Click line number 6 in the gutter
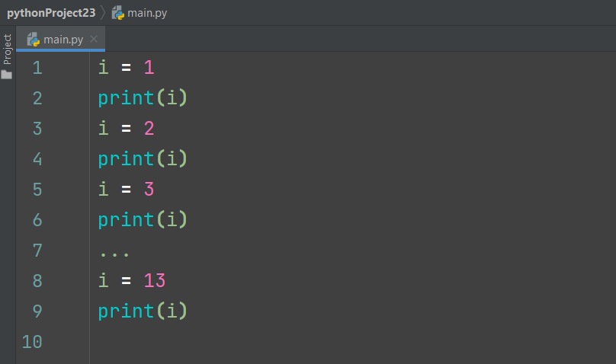Viewport: 616px width, 364px height. [37, 219]
